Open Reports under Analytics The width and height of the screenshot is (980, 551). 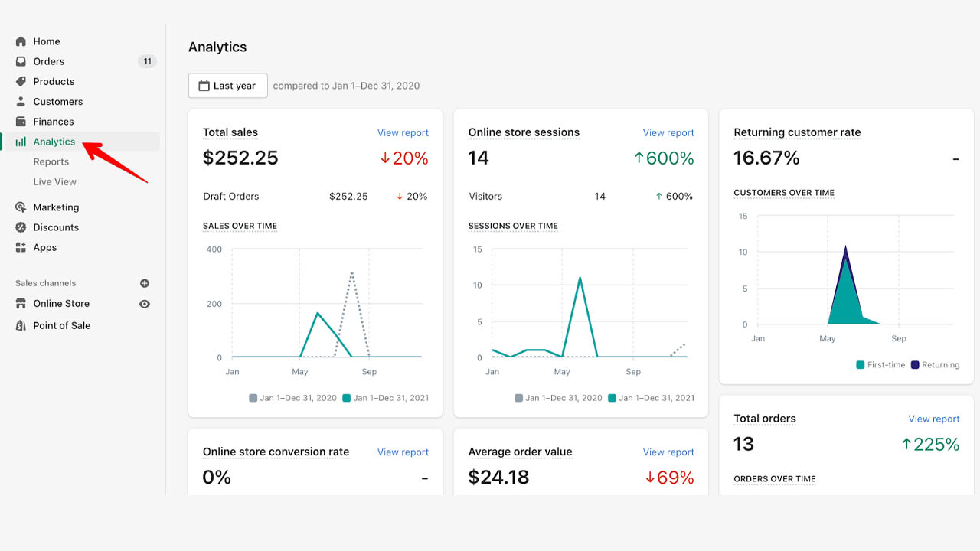51,161
